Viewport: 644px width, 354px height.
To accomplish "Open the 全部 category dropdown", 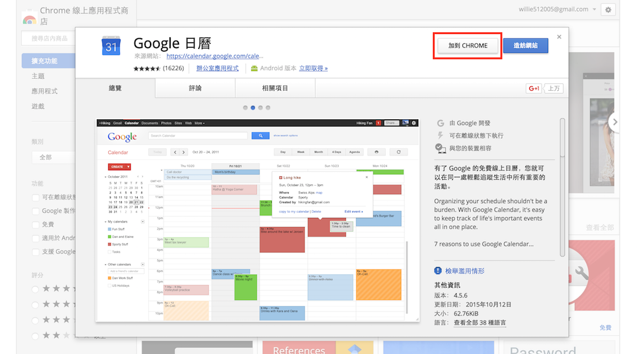I will (x=53, y=157).
